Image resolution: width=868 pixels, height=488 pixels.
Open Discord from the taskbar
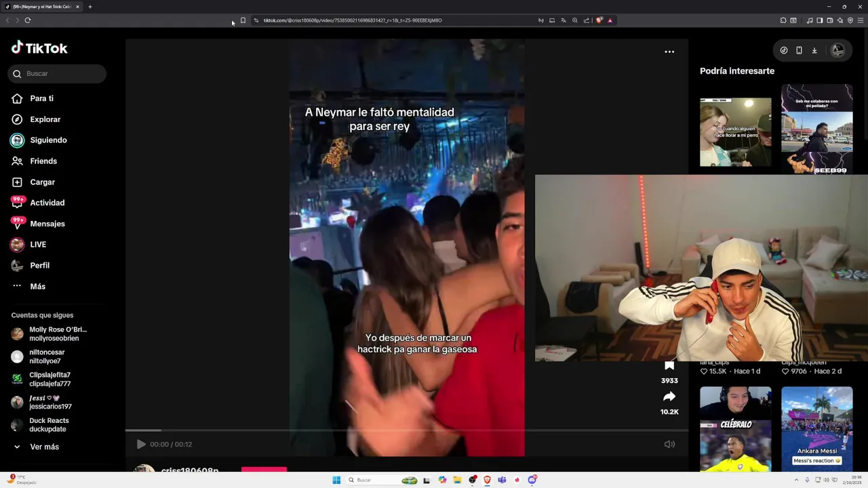tap(532, 480)
